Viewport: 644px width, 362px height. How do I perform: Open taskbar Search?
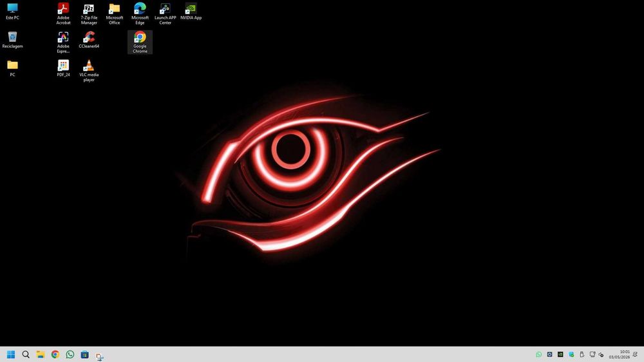[x=26, y=354]
